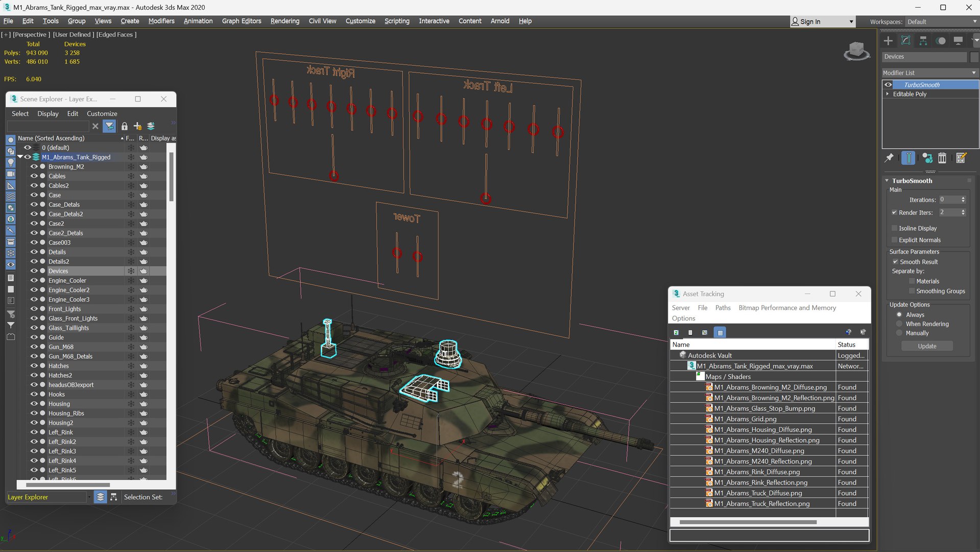
Task: Toggle TurboSmooth modifier eye icon
Action: click(x=888, y=85)
